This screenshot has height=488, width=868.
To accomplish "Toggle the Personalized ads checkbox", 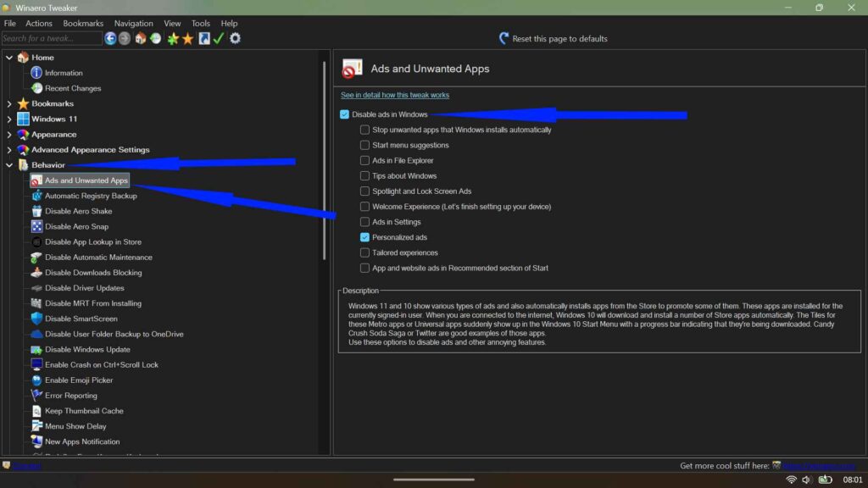I will click(364, 237).
